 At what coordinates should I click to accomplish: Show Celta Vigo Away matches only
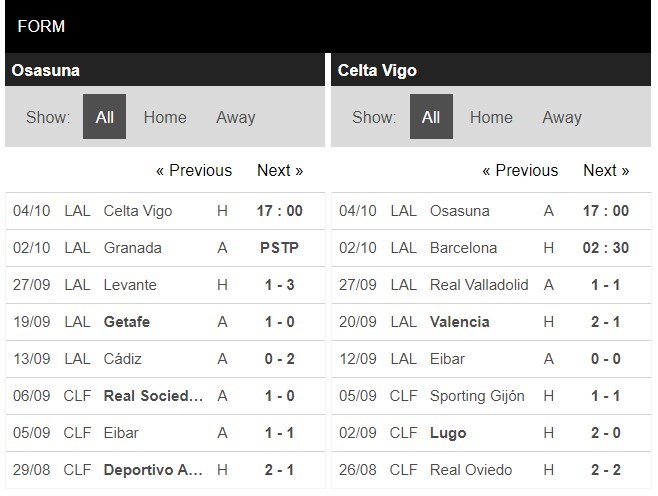[562, 117]
